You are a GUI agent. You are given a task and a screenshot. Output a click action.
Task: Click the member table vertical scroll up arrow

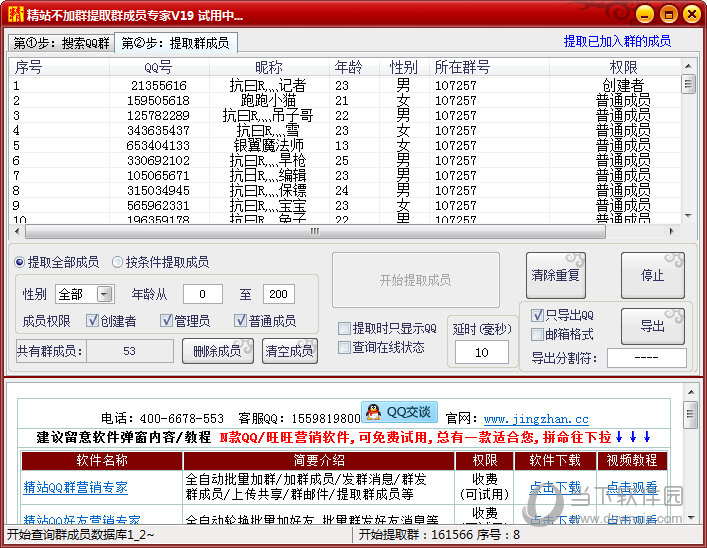click(688, 66)
